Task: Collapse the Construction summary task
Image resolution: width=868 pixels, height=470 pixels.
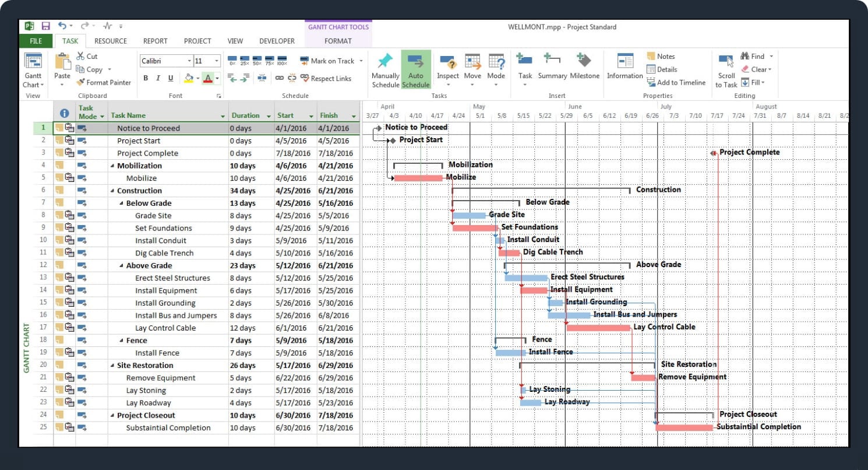Action: click(x=112, y=191)
